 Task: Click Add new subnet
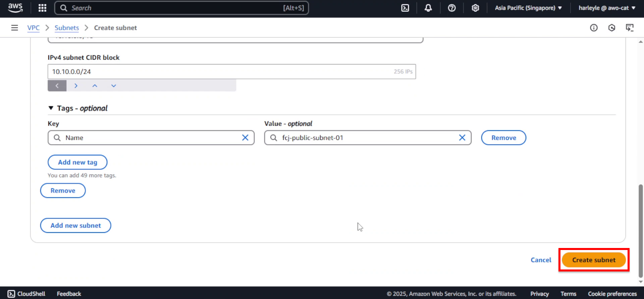75,226
